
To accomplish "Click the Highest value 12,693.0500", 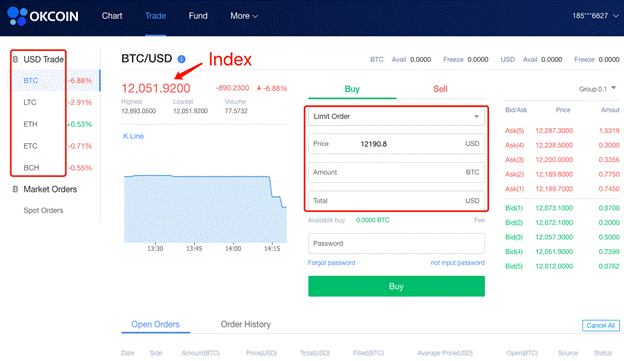I will (138, 111).
